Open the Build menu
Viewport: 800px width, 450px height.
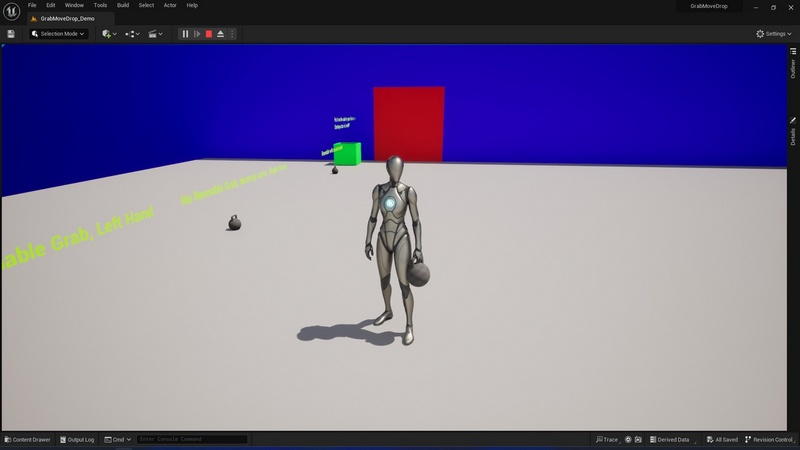pyautogui.click(x=123, y=5)
